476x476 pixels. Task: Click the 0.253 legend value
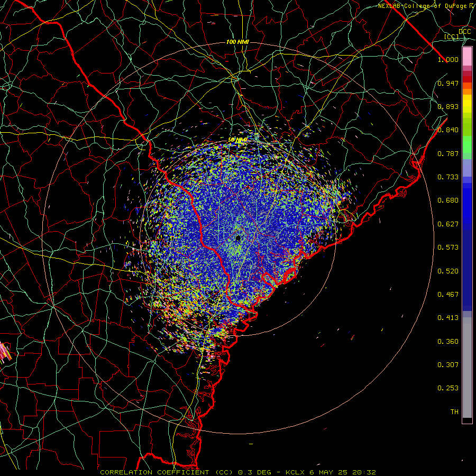pyautogui.click(x=448, y=388)
